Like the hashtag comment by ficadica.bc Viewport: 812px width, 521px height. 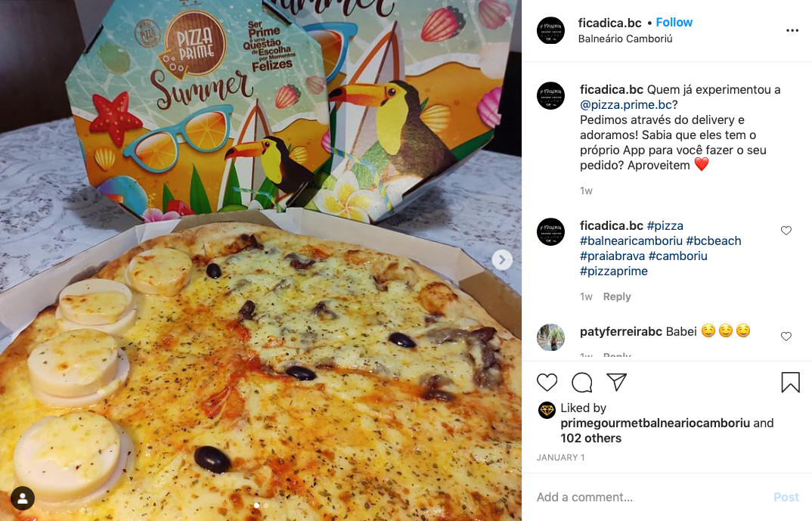pyautogui.click(x=786, y=231)
